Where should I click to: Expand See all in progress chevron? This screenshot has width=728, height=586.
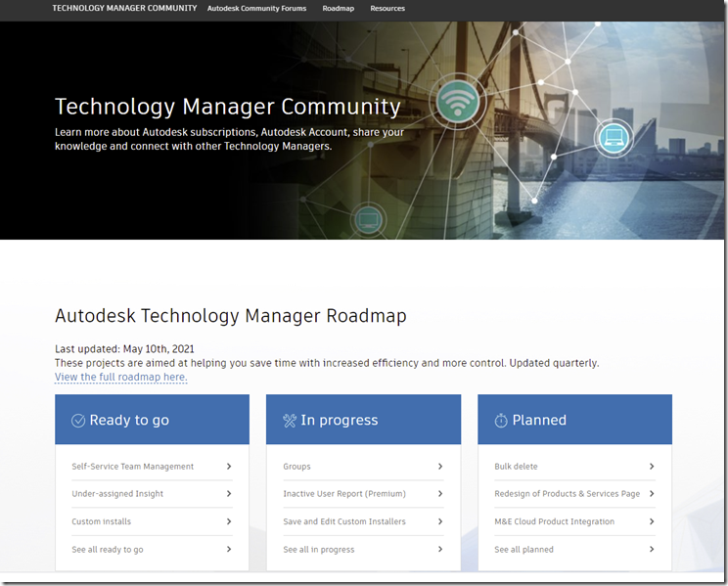440,549
